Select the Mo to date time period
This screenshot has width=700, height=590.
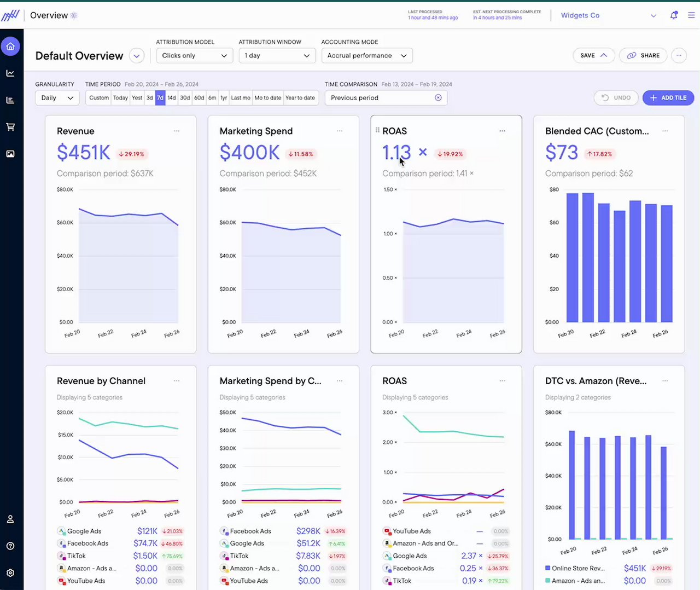(x=268, y=98)
